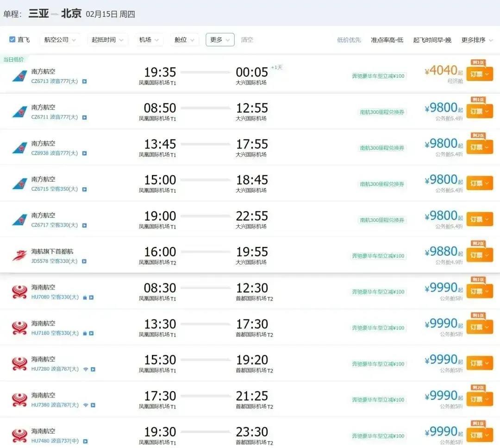
Task: Book the 13:45 CZ8938 flight with 订票
Action: point(480,147)
